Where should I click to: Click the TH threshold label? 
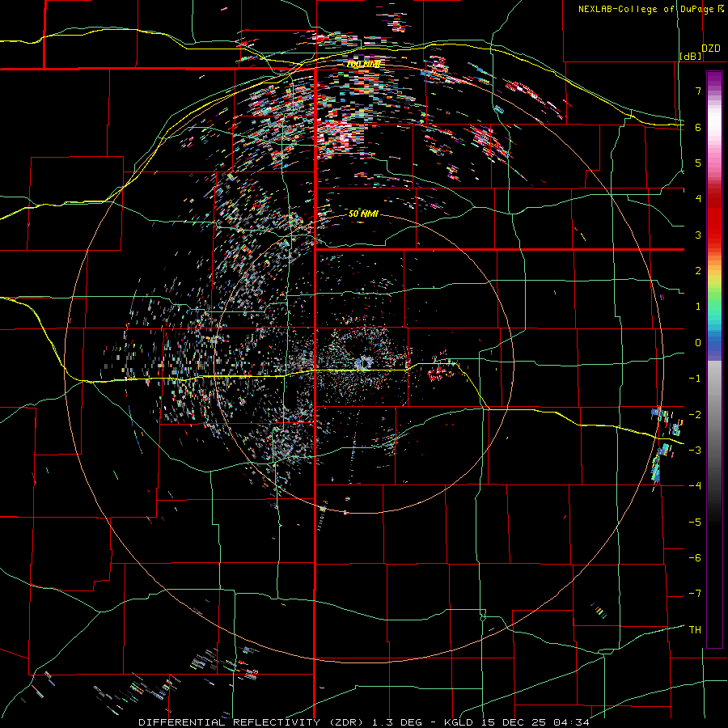[695, 630]
